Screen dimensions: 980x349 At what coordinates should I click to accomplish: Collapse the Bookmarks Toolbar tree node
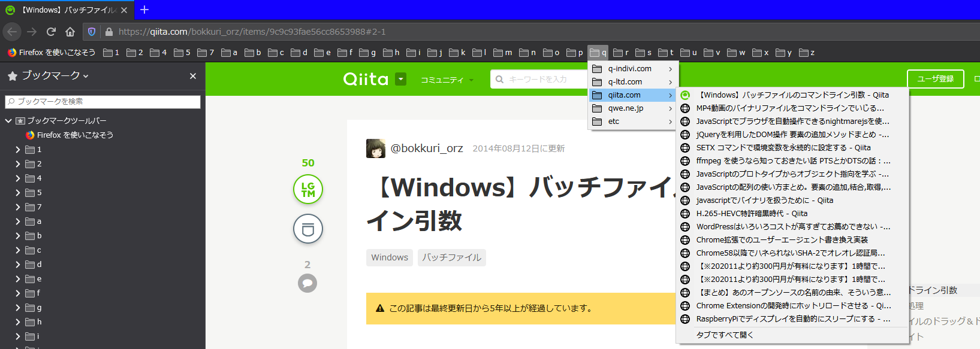click(8, 120)
